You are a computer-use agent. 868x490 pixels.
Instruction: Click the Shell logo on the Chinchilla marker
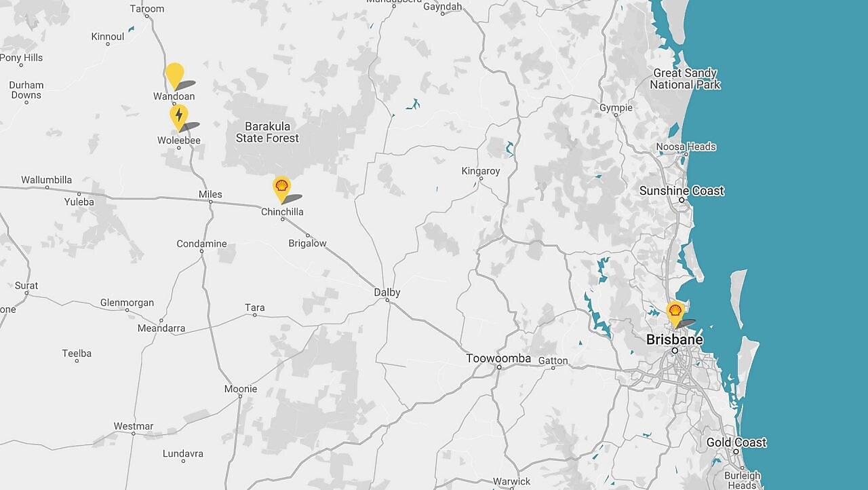tap(281, 185)
